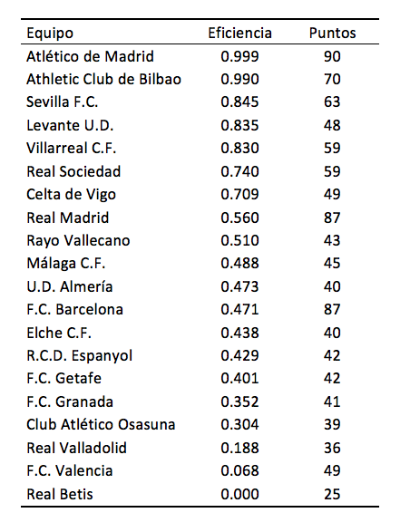Select the F.C. Valencia team name
The height and width of the screenshot is (532, 410).
tap(69, 470)
